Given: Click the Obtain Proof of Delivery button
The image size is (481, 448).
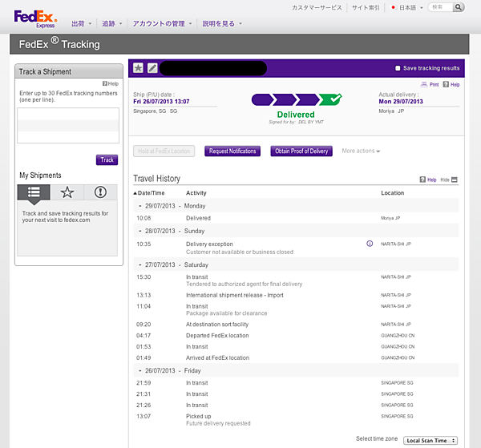Looking at the screenshot, I should pyautogui.click(x=301, y=151).
